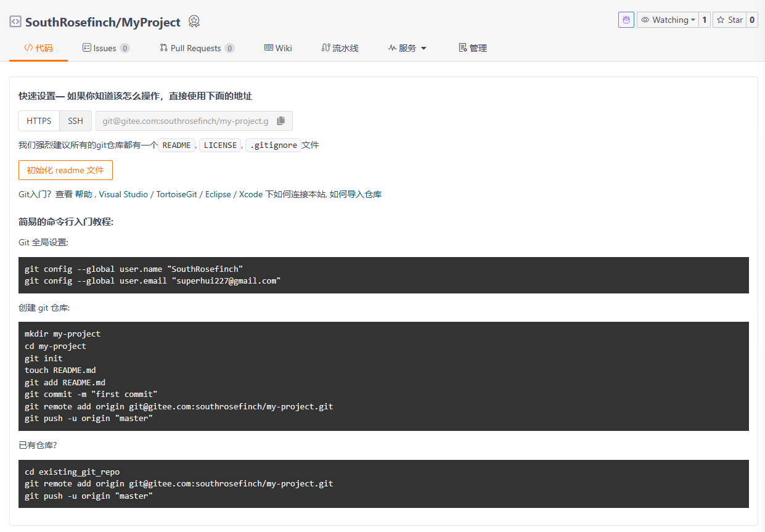
Task: Open the Wiki tab
Action: [x=278, y=48]
